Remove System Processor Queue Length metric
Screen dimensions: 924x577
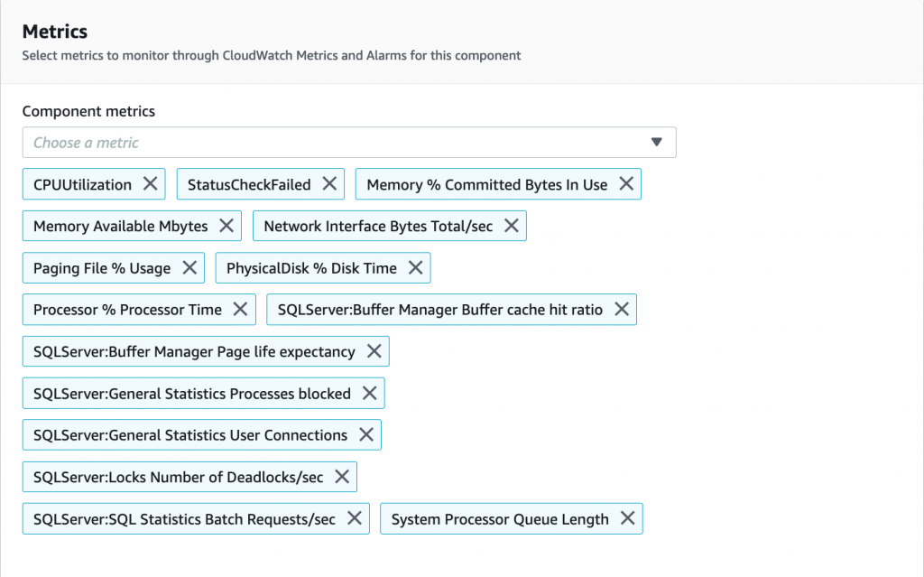tap(627, 518)
